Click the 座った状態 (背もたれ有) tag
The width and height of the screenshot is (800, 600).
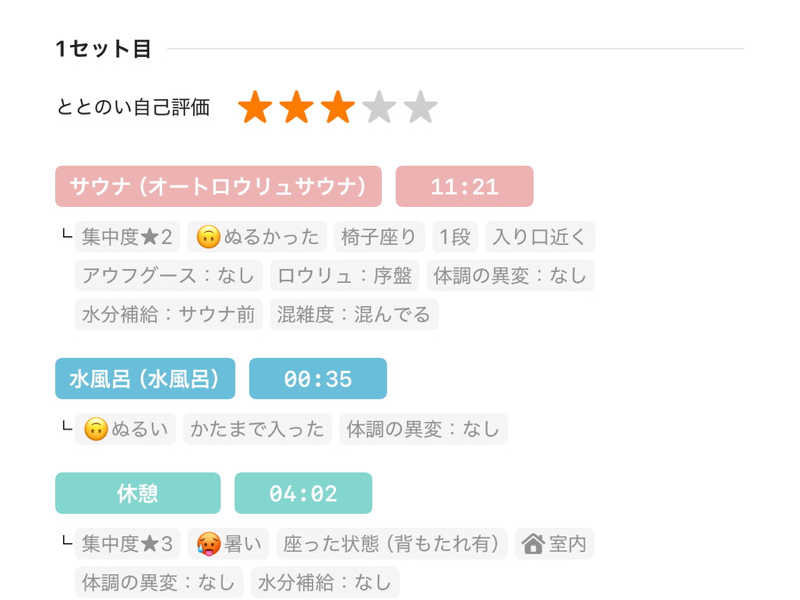pyautogui.click(x=391, y=544)
